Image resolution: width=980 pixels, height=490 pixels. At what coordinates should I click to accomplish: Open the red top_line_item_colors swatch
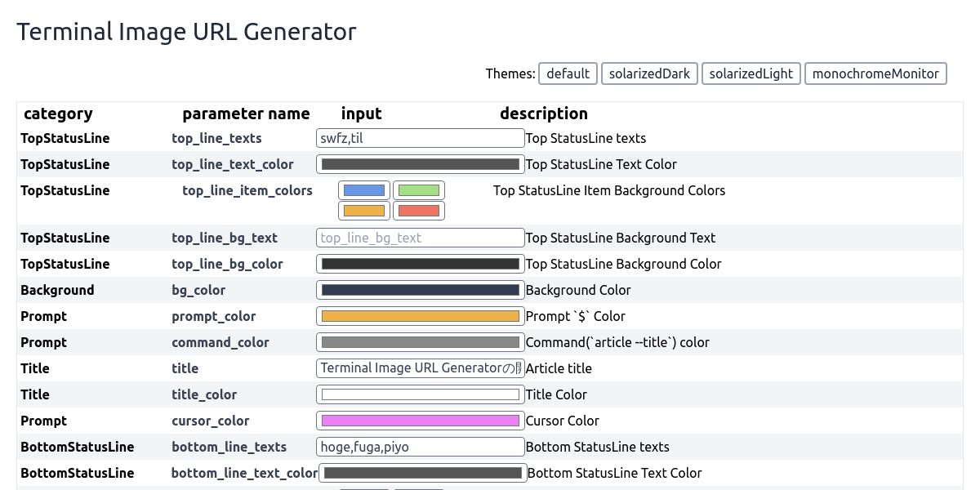(x=419, y=211)
